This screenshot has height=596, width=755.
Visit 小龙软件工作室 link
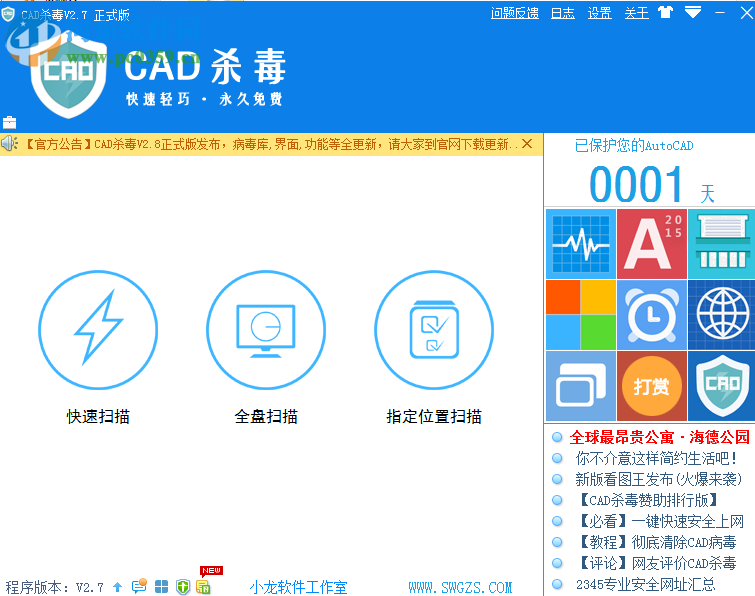tap(299, 587)
